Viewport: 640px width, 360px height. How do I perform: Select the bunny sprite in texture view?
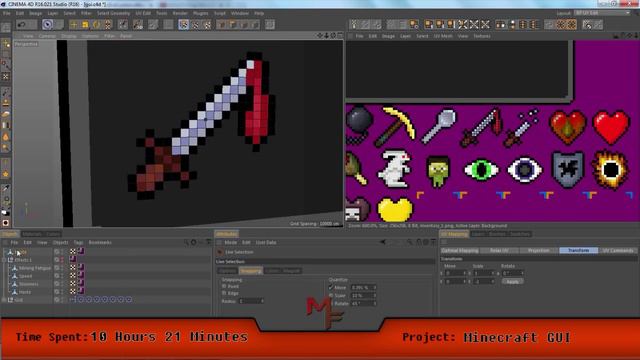coord(394,168)
